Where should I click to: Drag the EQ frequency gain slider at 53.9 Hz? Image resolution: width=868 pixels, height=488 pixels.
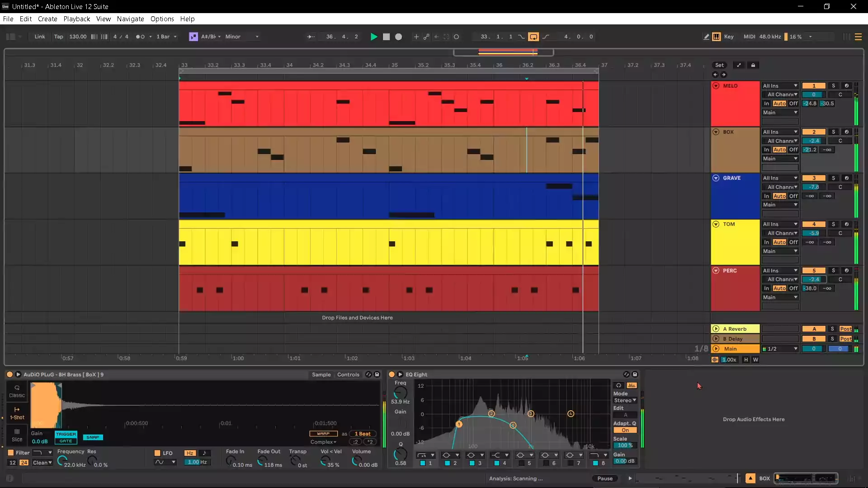(400, 423)
